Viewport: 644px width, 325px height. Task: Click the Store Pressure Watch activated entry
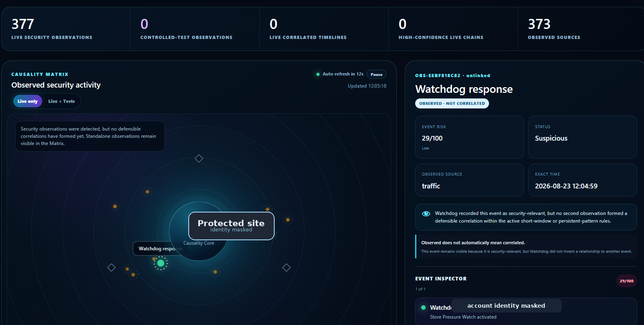click(x=463, y=317)
